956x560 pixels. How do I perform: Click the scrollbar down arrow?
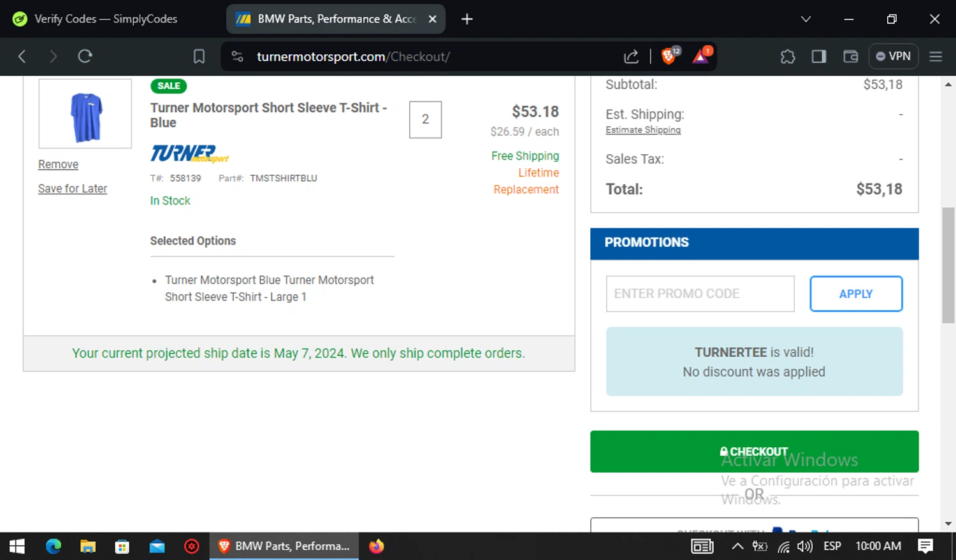click(948, 524)
